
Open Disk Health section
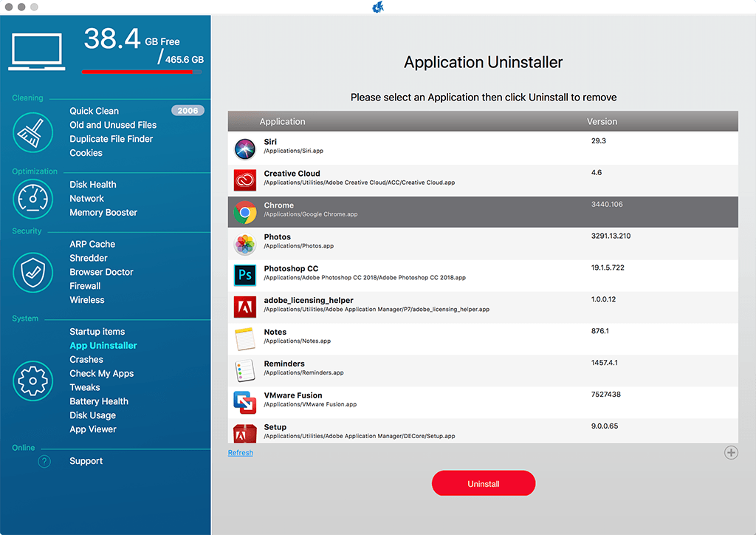[x=92, y=185]
